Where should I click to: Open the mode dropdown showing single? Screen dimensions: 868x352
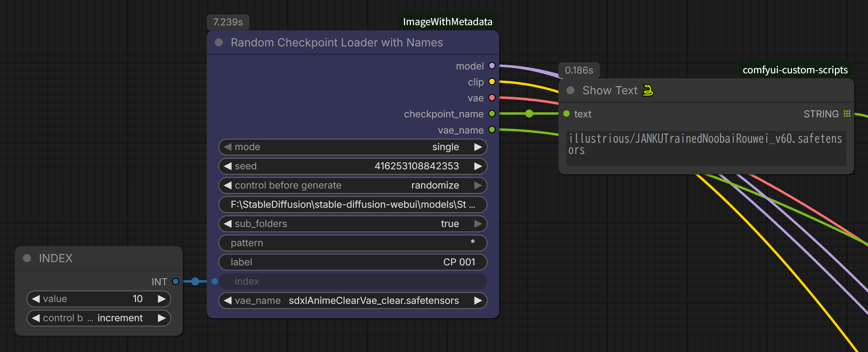coord(353,147)
